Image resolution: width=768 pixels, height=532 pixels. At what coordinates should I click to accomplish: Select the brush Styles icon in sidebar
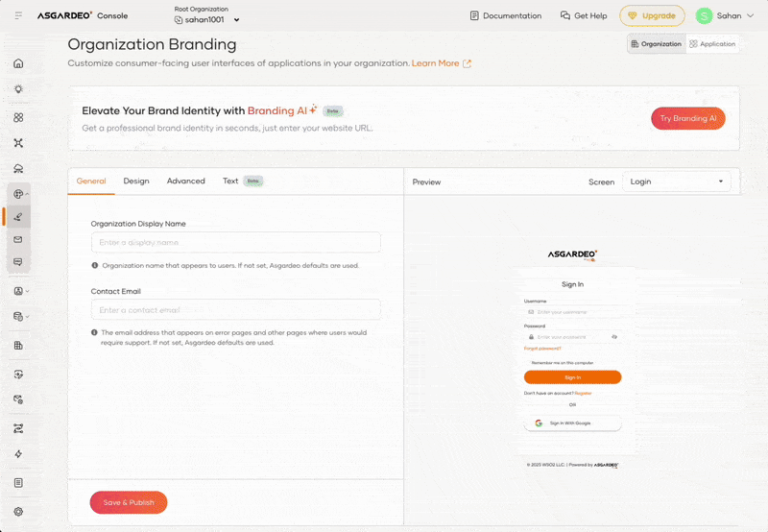pos(18,216)
